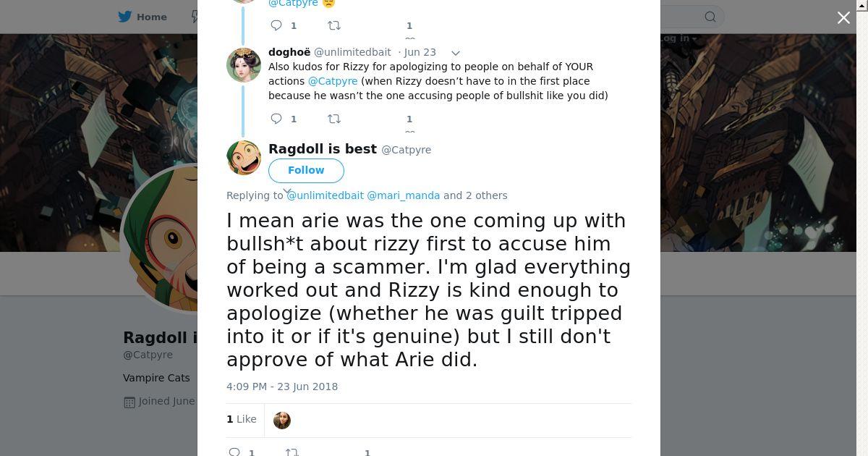Click the avatar of the user who liked
Image resolution: width=868 pixels, height=456 pixels.
tap(282, 420)
